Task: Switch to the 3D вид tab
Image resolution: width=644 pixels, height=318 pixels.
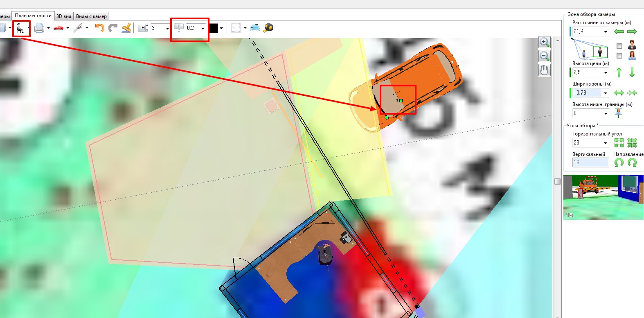Action: tap(64, 16)
